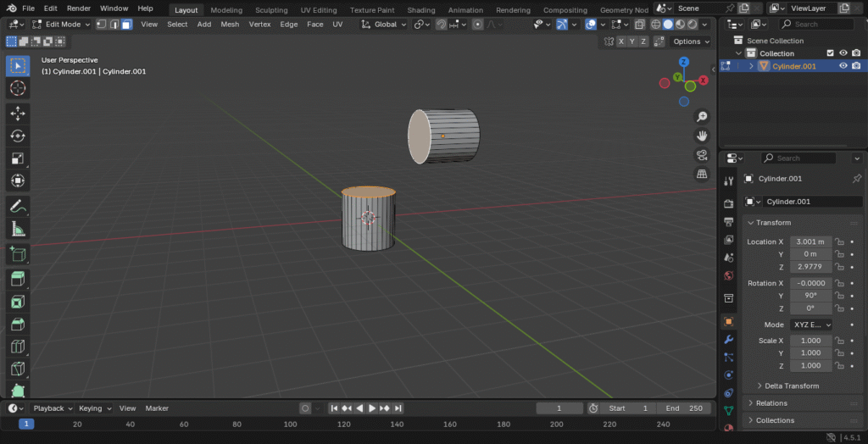Choose the Measure tool

click(x=18, y=229)
